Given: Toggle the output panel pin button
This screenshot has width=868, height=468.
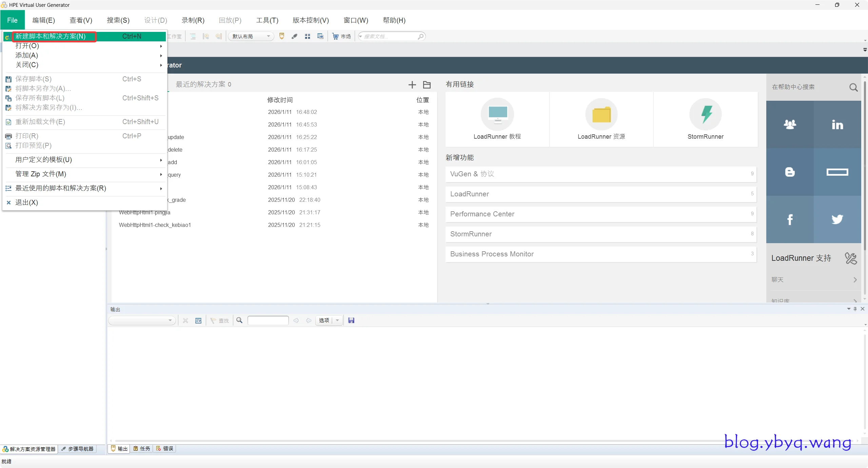Looking at the screenshot, I should [855, 309].
